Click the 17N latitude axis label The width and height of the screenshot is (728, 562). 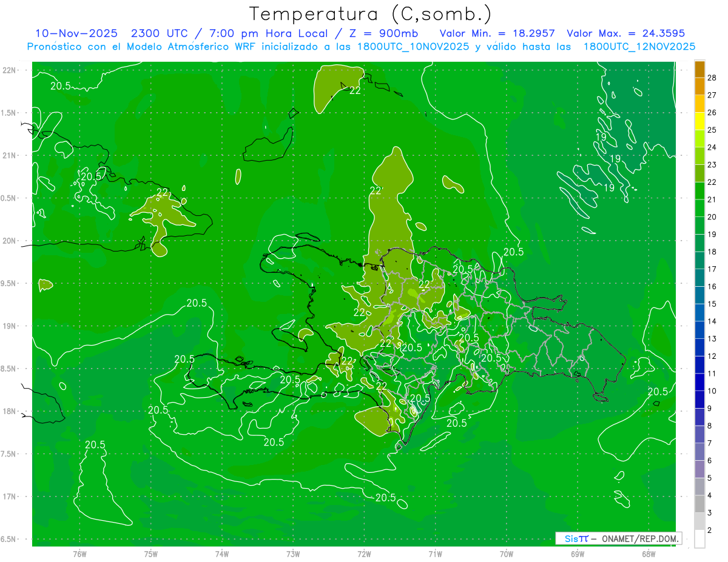coord(10,497)
